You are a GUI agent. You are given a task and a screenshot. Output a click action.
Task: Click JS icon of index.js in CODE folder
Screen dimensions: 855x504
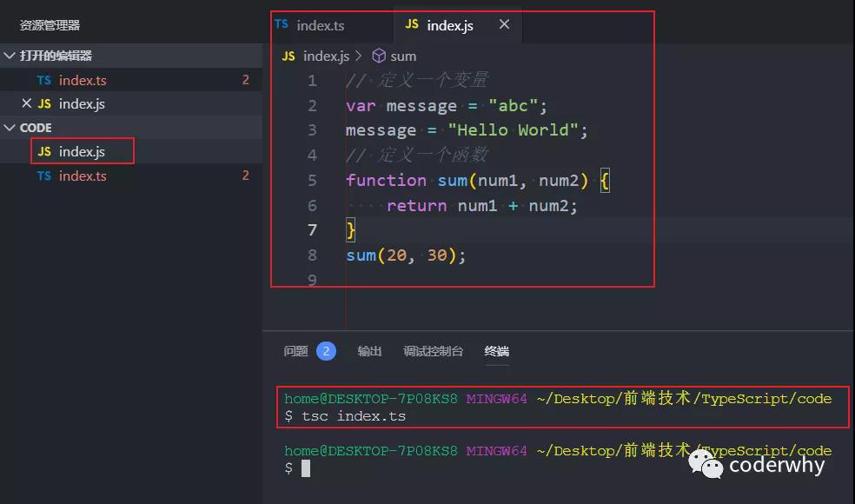[x=44, y=152]
